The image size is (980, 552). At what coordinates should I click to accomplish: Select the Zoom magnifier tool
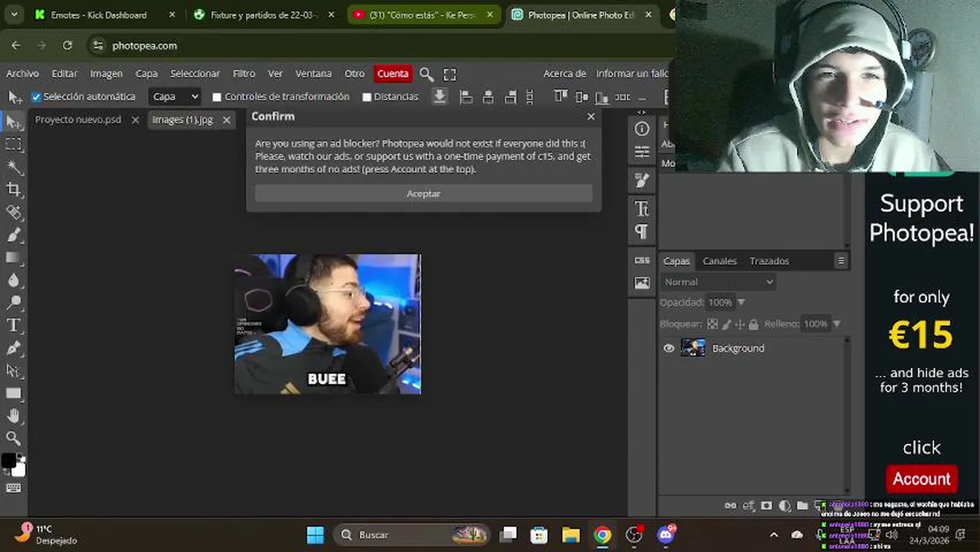(14, 439)
